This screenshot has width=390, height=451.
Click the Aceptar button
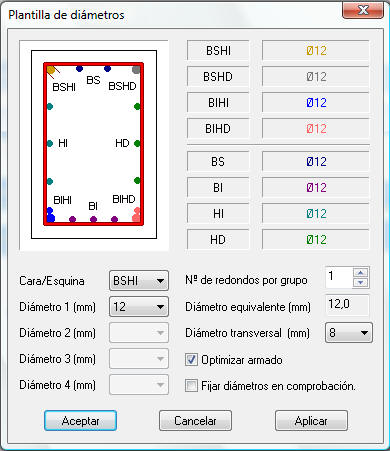[x=80, y=421]
